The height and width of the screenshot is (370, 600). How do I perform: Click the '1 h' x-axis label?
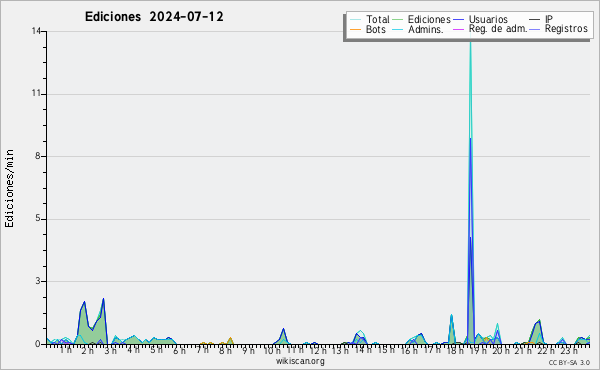[65, 350]
